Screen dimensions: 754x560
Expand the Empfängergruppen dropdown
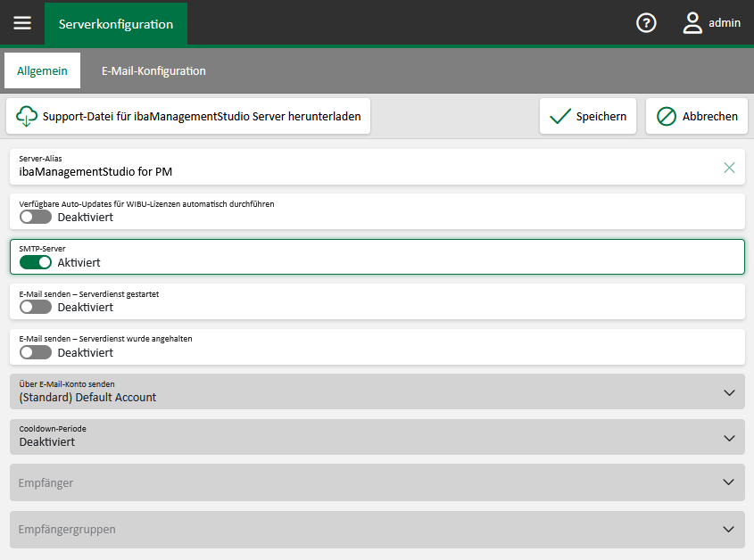[377, 530]
